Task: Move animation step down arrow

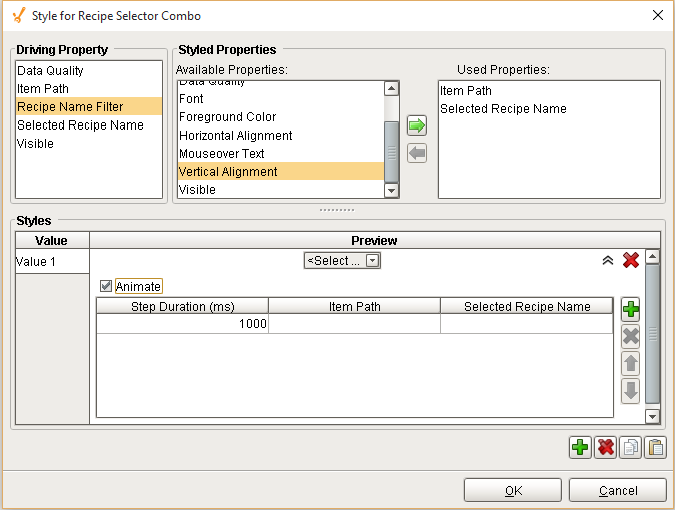Action: (630, 390)
